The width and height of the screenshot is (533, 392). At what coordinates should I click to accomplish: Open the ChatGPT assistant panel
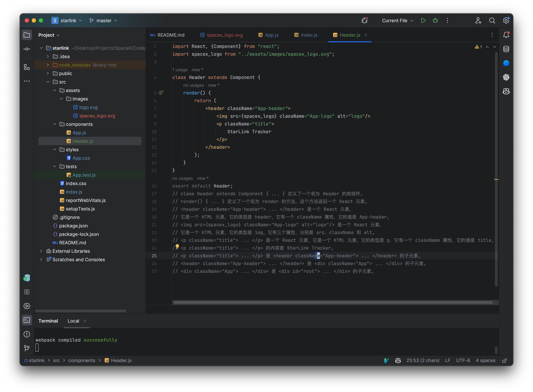point(506,77)
